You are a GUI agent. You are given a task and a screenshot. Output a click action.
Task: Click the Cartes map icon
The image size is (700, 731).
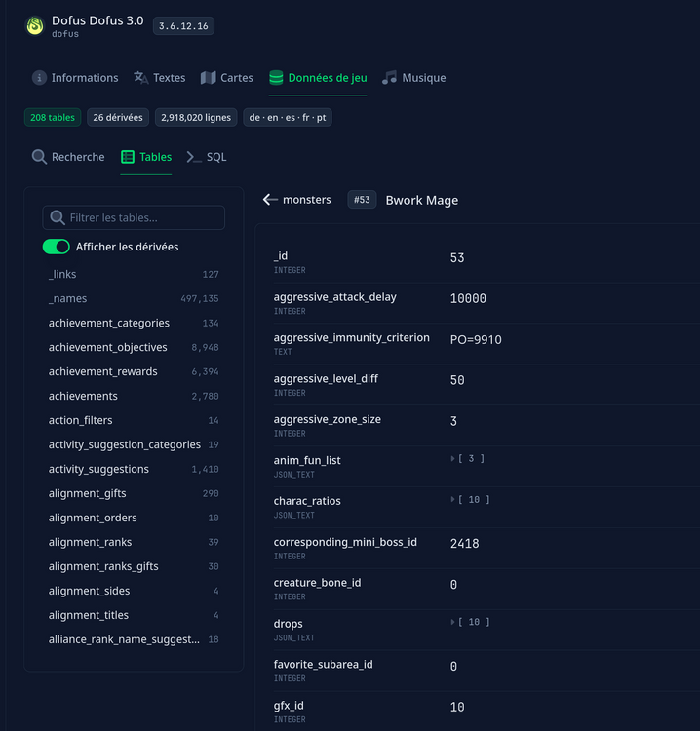click(208, 78)
